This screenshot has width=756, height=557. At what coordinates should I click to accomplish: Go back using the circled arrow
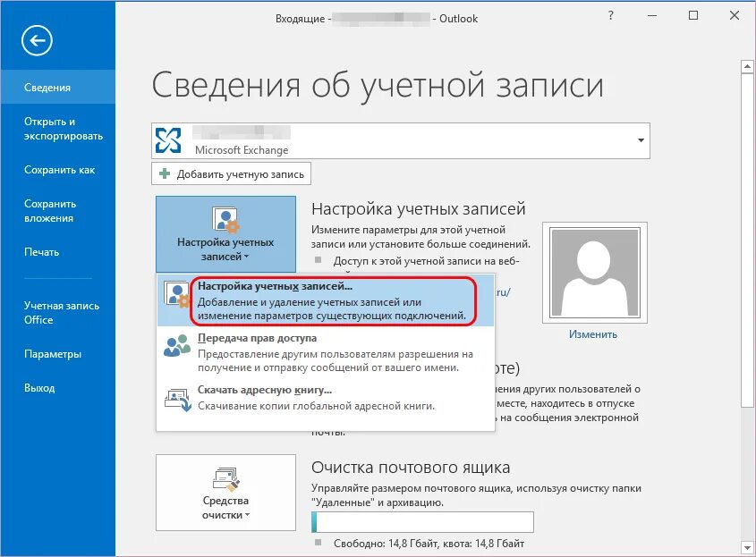point(37,40)
